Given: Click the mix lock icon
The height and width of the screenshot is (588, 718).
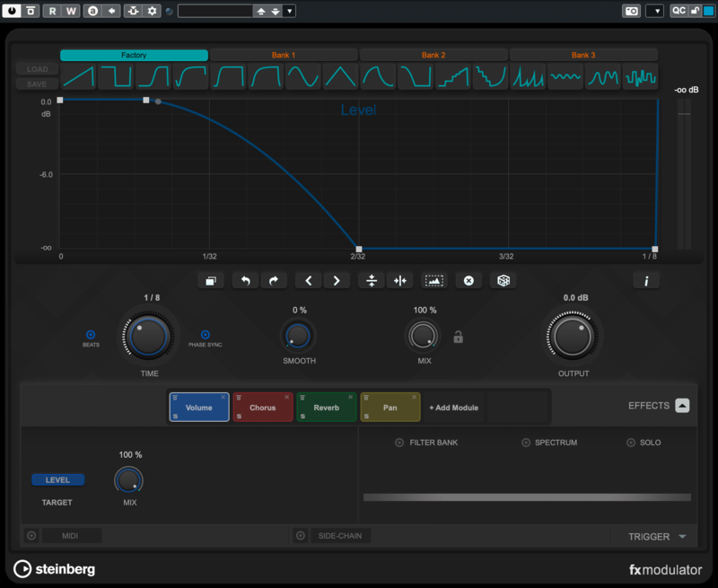Looking at the screenshot, I should (458, 338).
